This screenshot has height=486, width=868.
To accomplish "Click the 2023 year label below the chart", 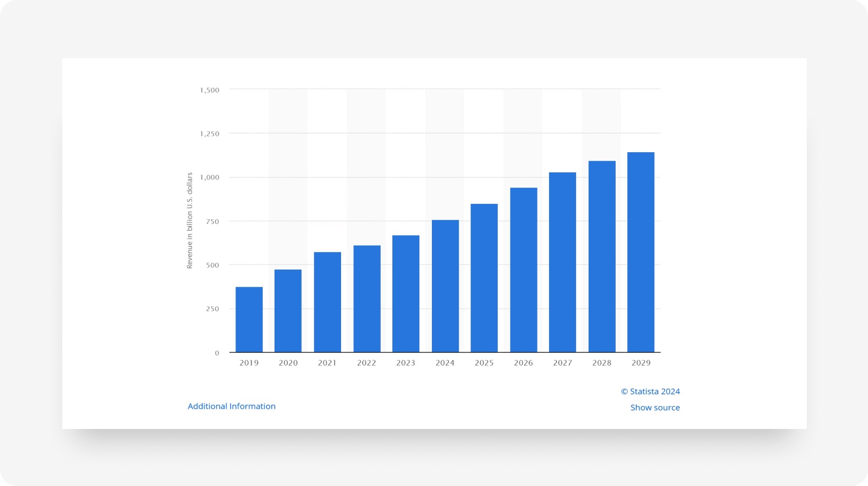I will coord(405,363).
